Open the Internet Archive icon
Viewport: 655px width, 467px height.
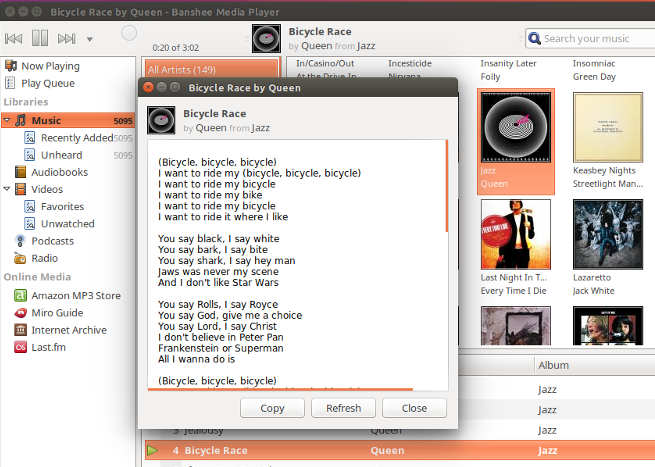[x=20, y=330]
